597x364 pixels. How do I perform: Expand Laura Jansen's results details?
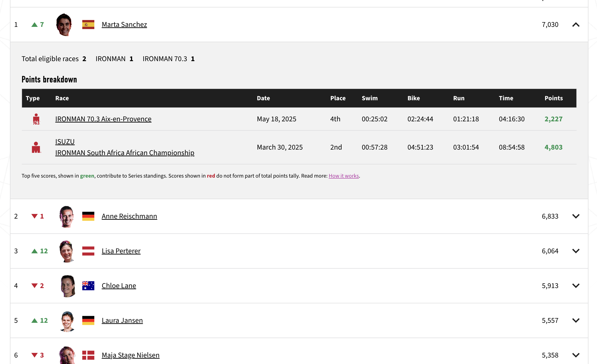coord(576,320)
